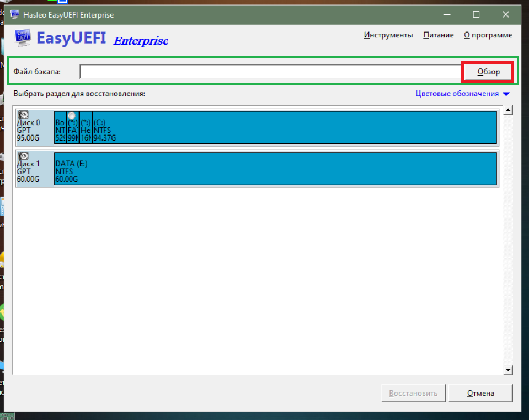Focus the Файл бэкапа path input field
The width and height of the screenshot is (529, 420).
point(270,72)
